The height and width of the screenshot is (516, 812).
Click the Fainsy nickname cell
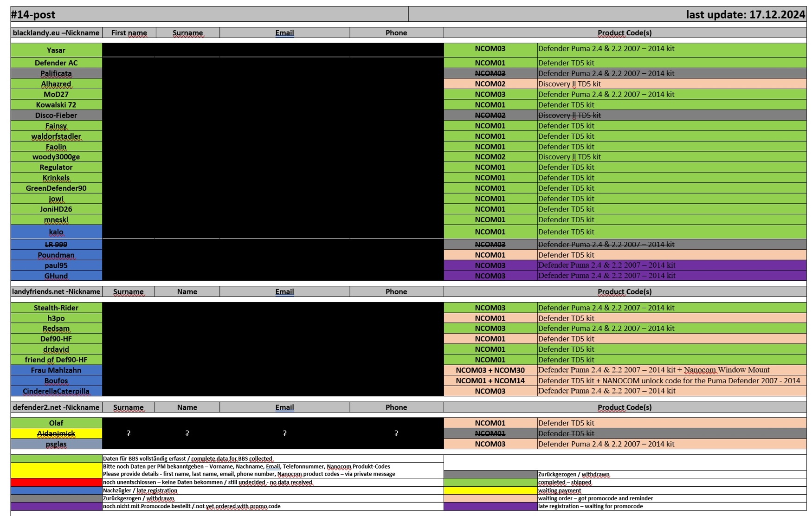(56, 126)
